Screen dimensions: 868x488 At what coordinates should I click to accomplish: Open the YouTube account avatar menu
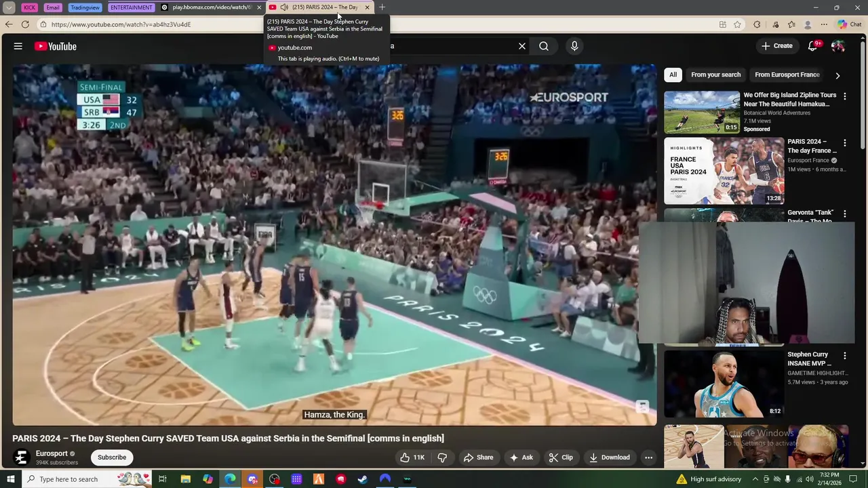(x=838, y=46)
